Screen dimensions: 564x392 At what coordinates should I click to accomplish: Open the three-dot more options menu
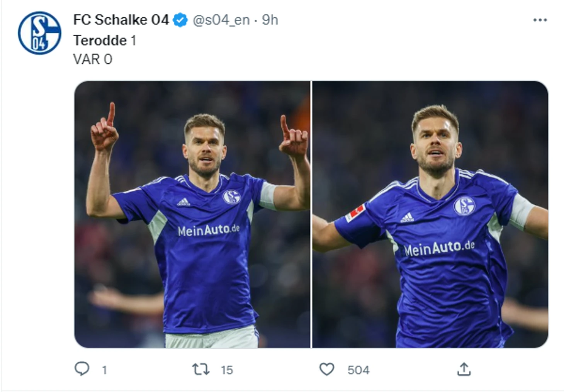[x=540, y=20]
